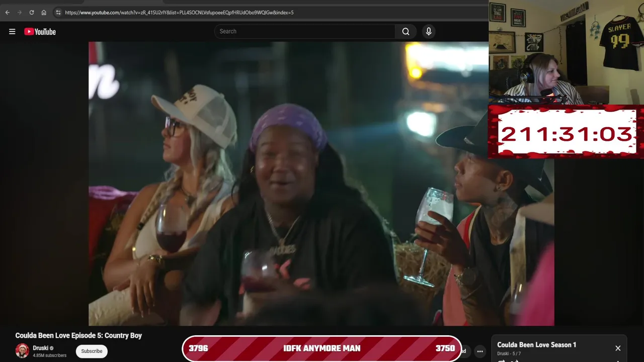
Task: Open the browser home page icon
Action: [44, 13]
